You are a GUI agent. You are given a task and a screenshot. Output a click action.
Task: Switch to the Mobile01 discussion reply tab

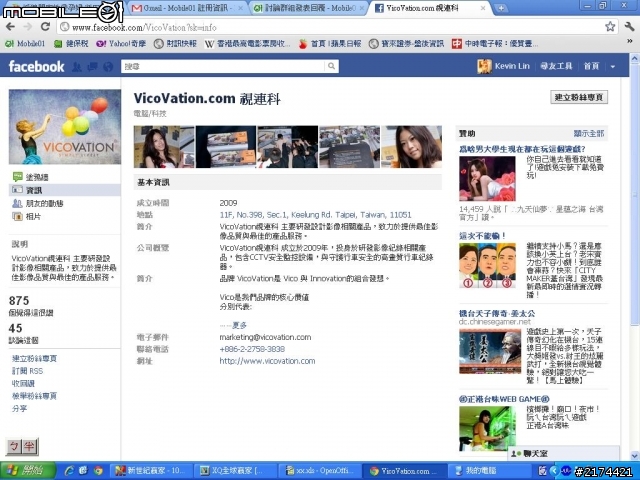[x=308, y=8]
